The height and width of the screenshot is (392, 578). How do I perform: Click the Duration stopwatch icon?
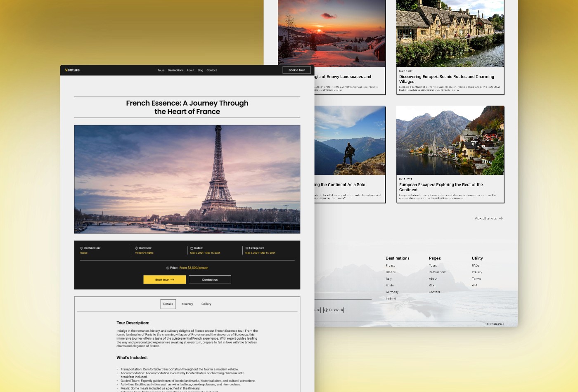[137, 248]
